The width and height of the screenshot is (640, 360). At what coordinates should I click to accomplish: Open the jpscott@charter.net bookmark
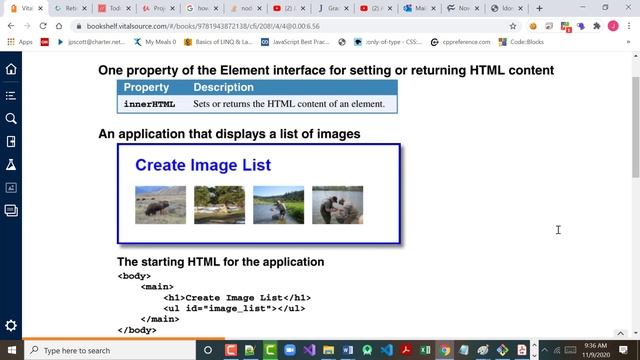(x=91, y=42)
